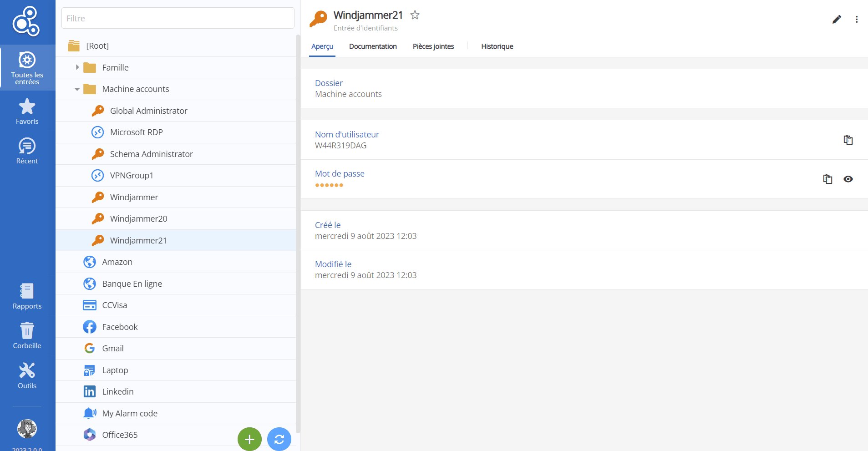
Task: Open the three-dot more options menu
Action: tap(857, 19)
